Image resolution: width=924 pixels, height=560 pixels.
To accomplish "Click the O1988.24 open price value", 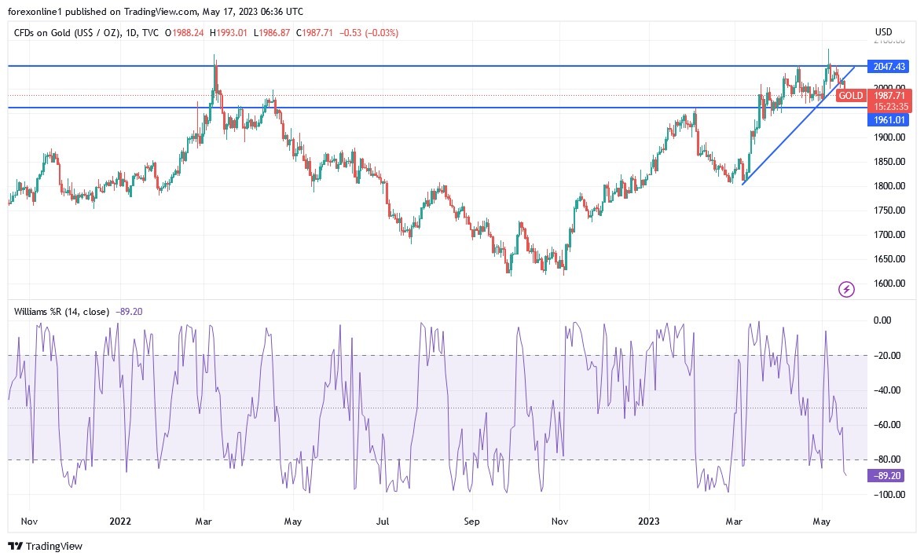I will pos(184,33).
